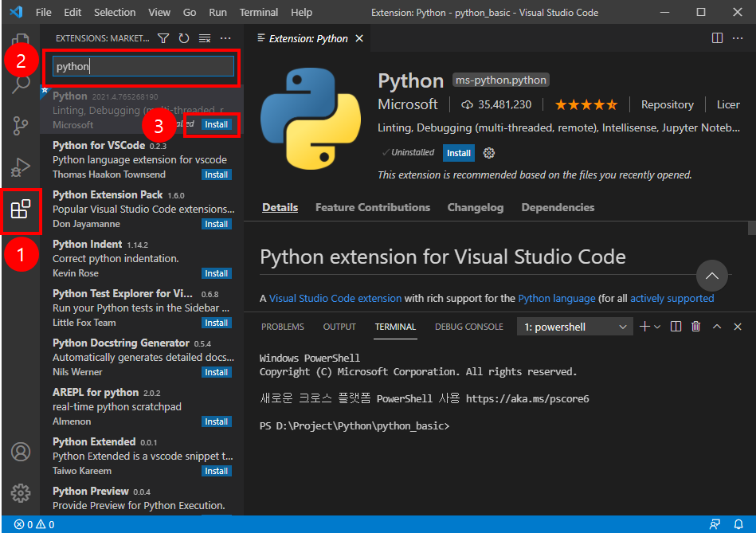
Task: Open errors and warnings in status bar
Action: [x=34, y=524]
